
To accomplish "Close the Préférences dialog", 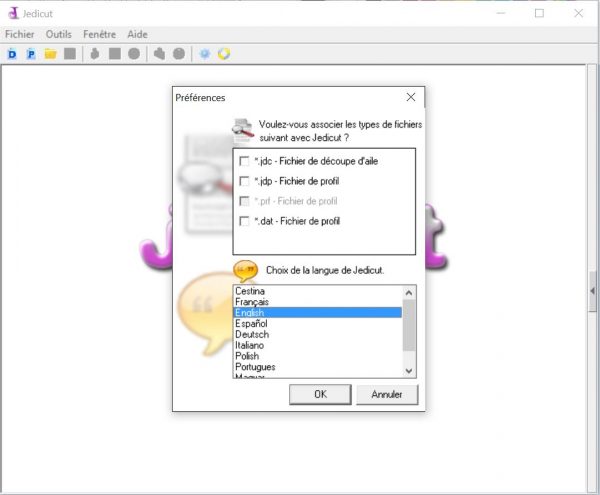I will [x=411, y=97].
